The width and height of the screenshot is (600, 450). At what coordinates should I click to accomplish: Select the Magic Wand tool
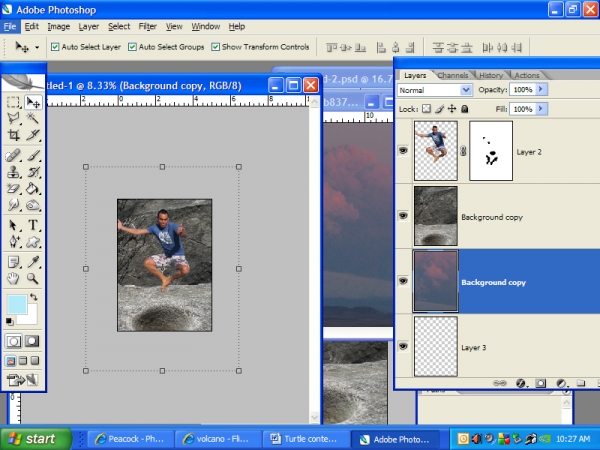[x=33, y=118]
